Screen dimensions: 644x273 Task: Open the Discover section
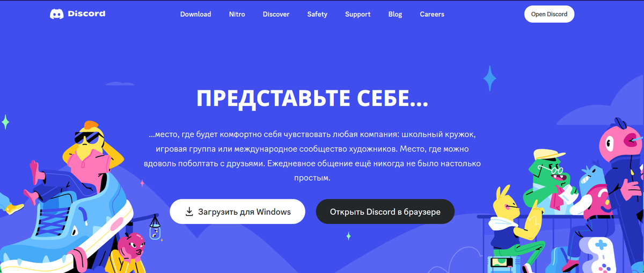(x=276, y=15)
